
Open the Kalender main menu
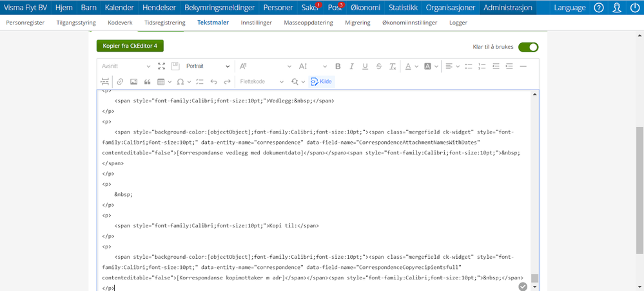coord(119,7)
